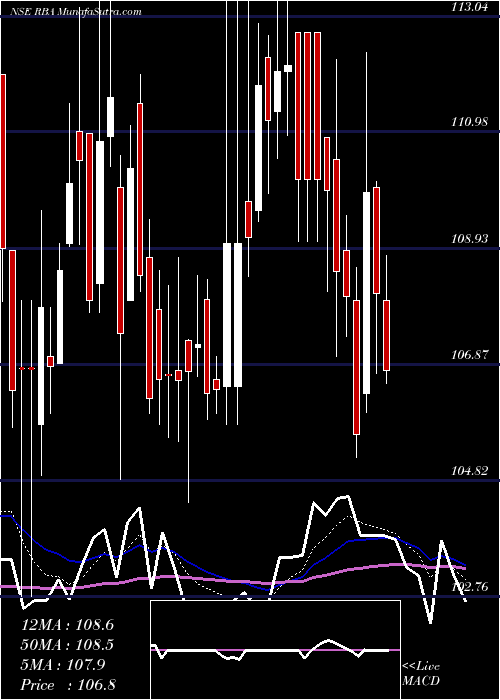Screen dimensions: 500x700
Task: Click the 12MA : 108.6 value
Action: point(67,625)
